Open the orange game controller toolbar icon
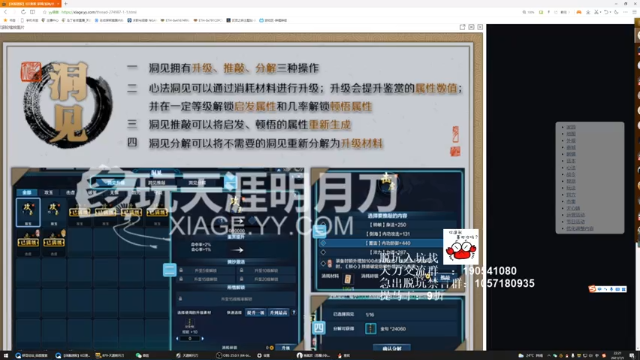 (578, 12)
